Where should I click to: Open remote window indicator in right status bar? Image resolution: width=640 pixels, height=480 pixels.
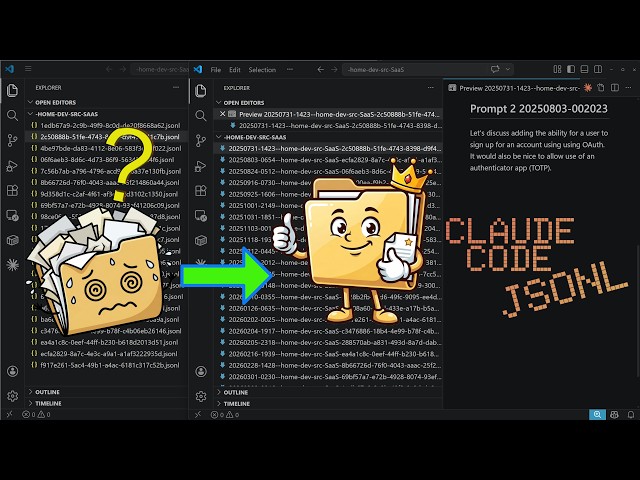pyautogui.click(x=198, y=414)
